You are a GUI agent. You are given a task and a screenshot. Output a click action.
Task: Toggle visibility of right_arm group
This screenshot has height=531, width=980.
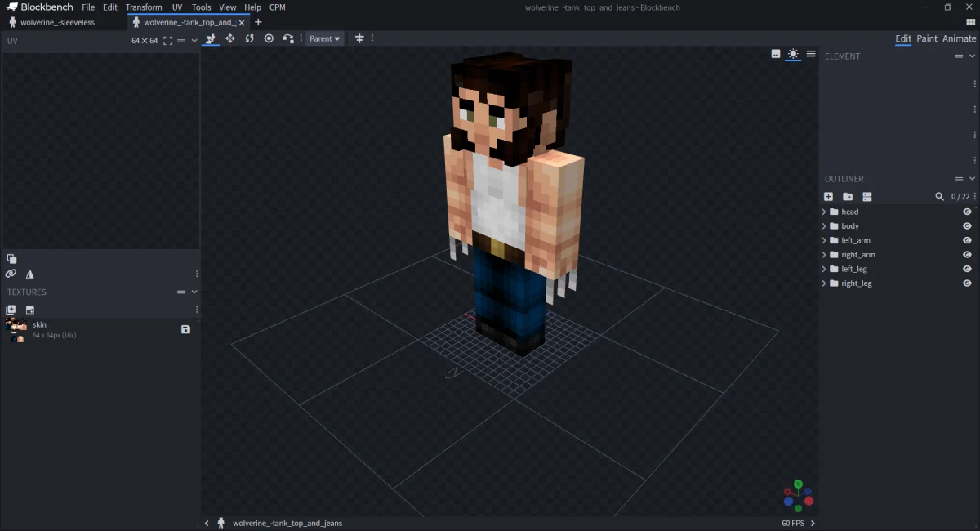967,255
